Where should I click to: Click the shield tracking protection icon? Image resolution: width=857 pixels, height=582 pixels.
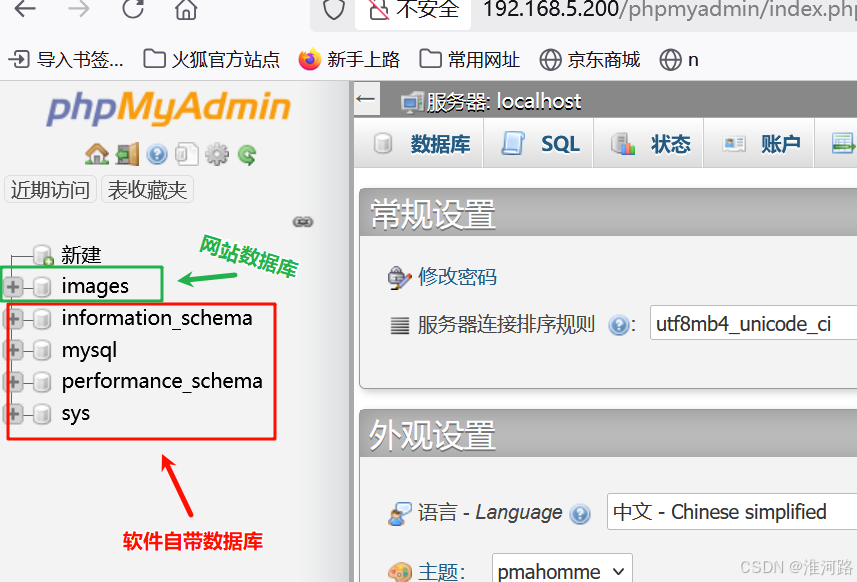tap(334, 9)
